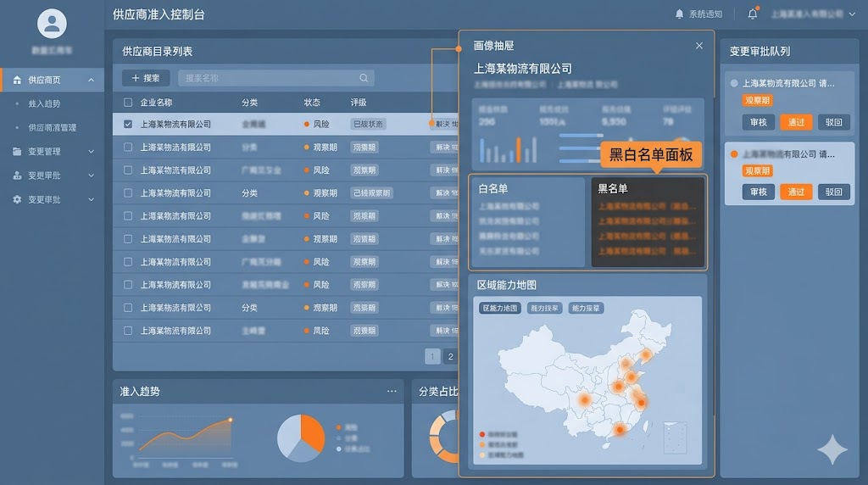Viewport: 868px width, 485px height.
Task: Select the 供应商清管理 sidebar submenu item
Action: click(x=53, y=127)
